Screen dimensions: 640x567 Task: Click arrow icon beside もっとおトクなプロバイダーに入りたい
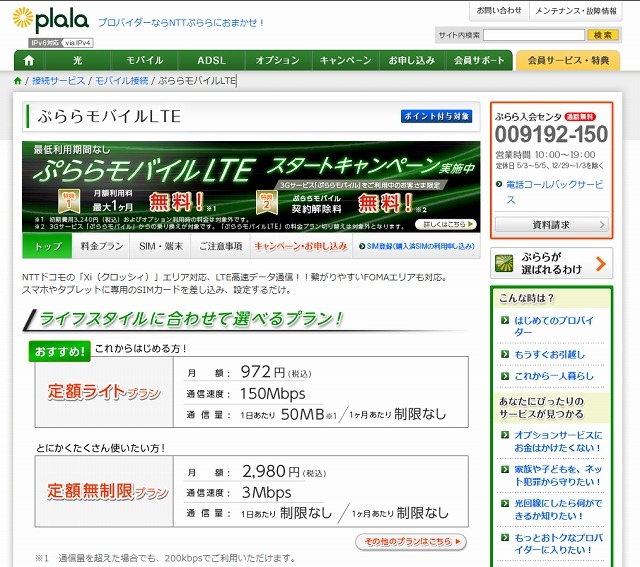505,538
